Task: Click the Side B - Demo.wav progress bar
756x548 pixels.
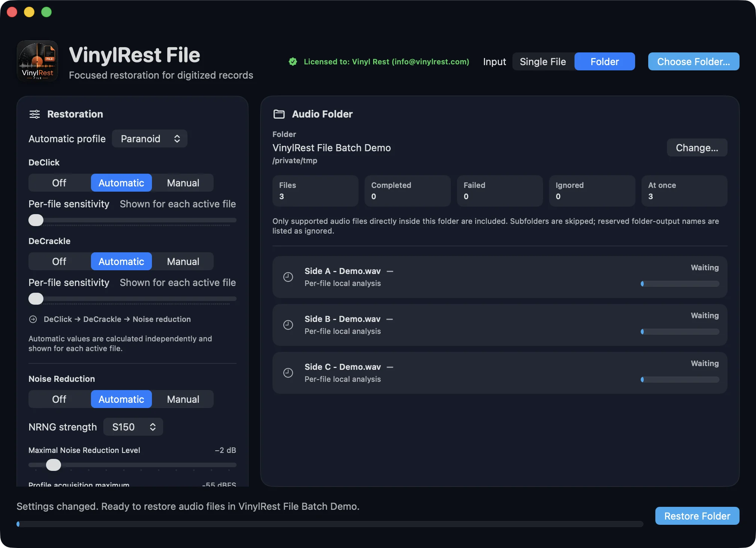Action: pos(680,332)
